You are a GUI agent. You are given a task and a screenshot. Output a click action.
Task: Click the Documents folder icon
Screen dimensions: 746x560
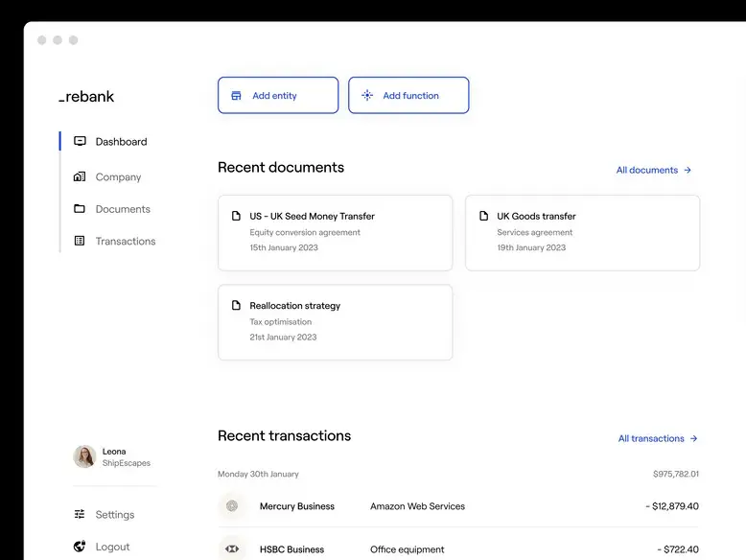pyautogui.click(x=80, y=208)
